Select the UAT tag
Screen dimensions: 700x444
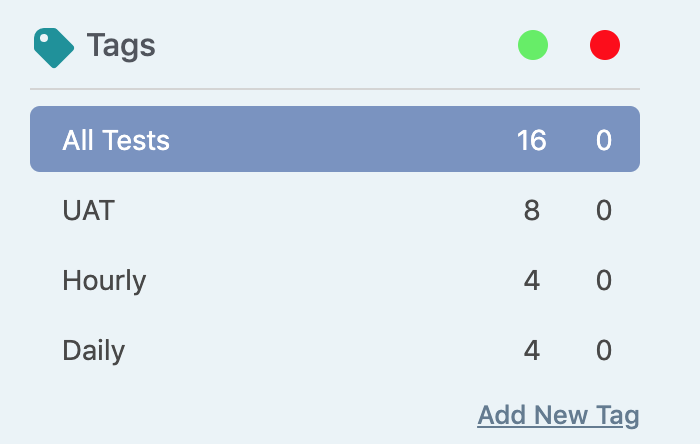click(x=335, y=210)
